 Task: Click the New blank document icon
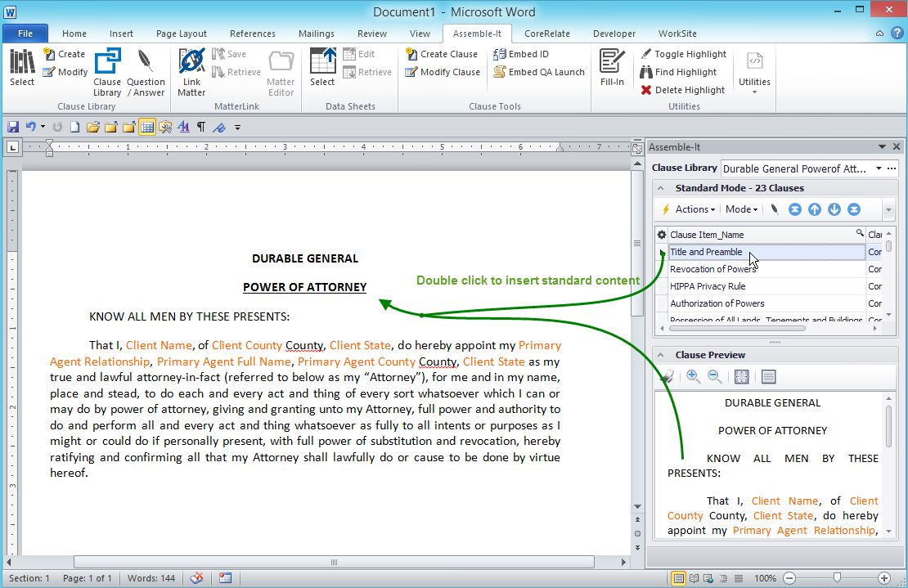click(x=74, y=127)
